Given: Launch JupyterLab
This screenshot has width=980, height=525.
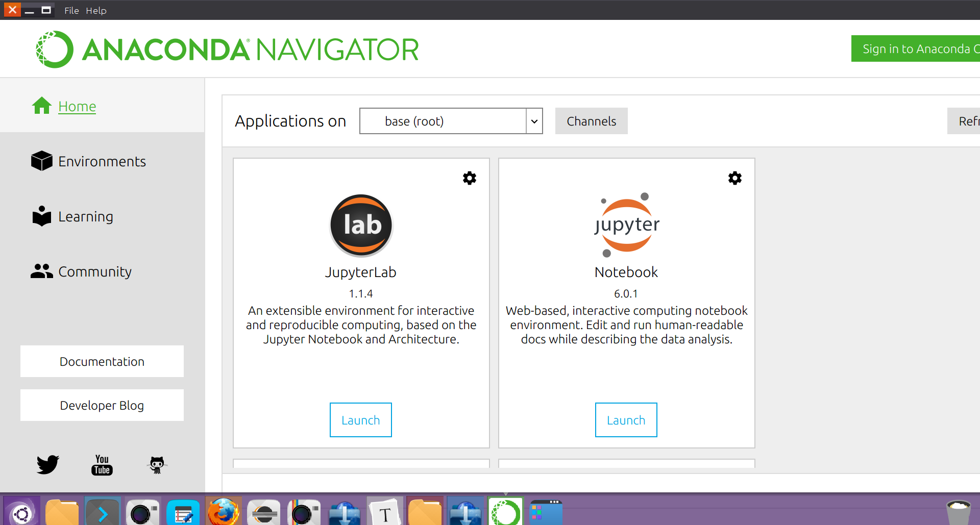Looking at the screenshot, I should click(x=361, y=420).
